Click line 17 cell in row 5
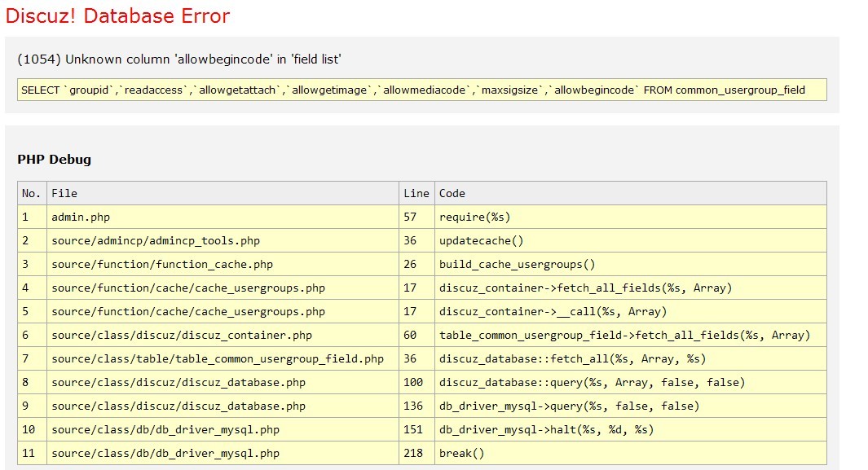This screenshot has height=470, width=868. click(x=416, y=311)
